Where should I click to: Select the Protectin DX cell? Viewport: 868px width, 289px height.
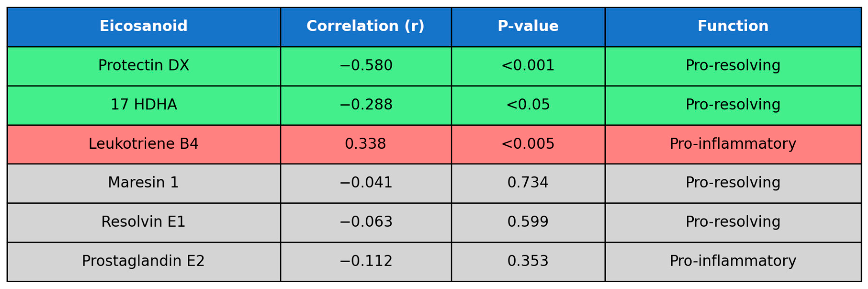point(144,65)
